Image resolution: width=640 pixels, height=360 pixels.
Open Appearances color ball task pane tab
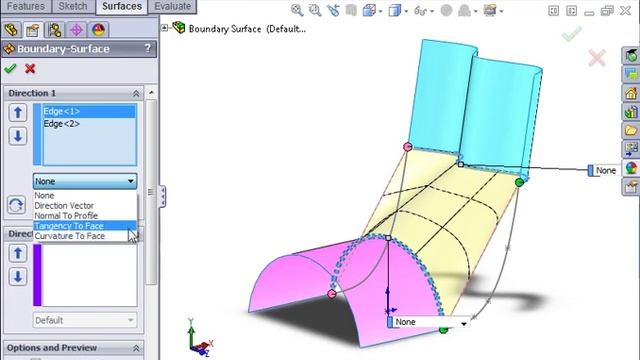631,168
